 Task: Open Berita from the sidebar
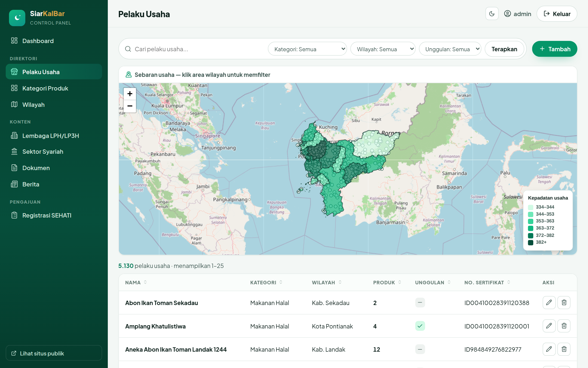pyautogui.click(x=54, y=184)
